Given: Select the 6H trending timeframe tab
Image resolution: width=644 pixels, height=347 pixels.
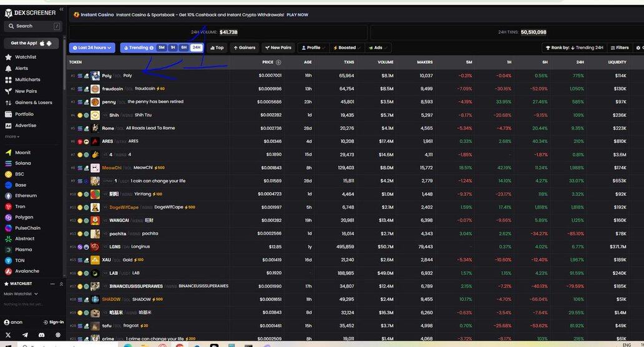Looking at the screenshot, I should (183, 47).
